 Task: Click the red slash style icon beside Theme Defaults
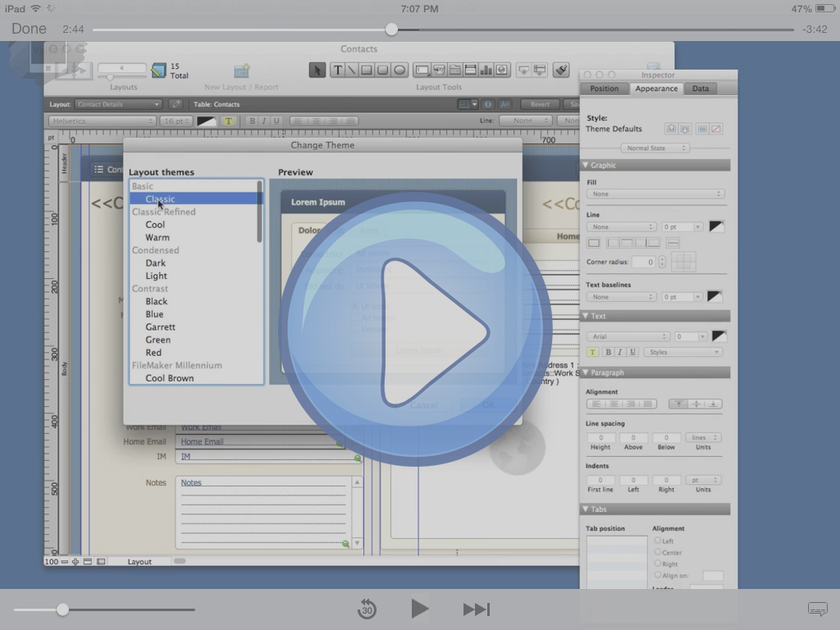(715, 129)
